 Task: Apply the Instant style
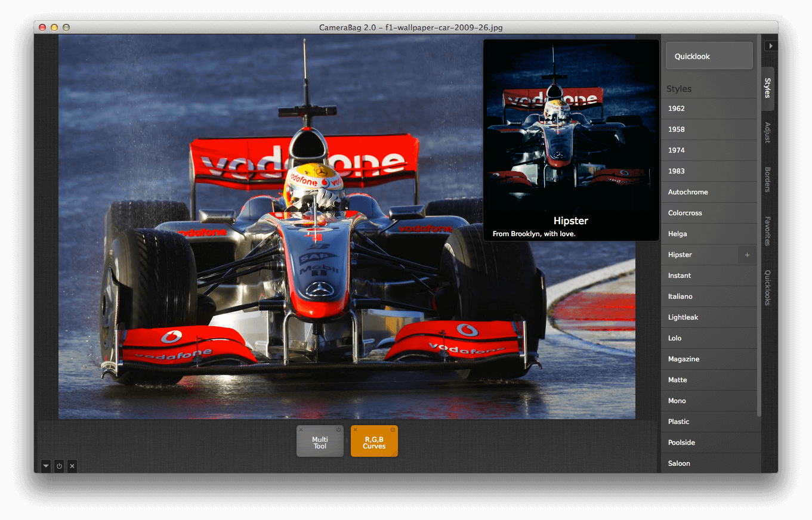click(709, 276)
